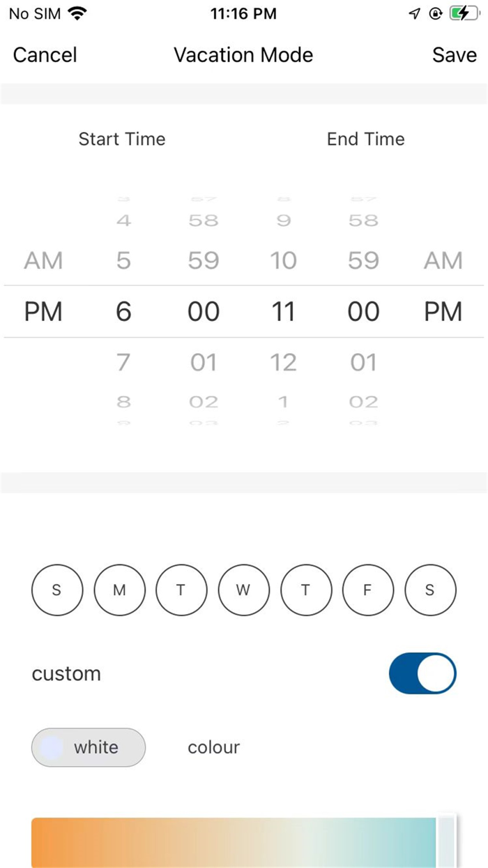Select Saturday in the day picker

point(430,590)
